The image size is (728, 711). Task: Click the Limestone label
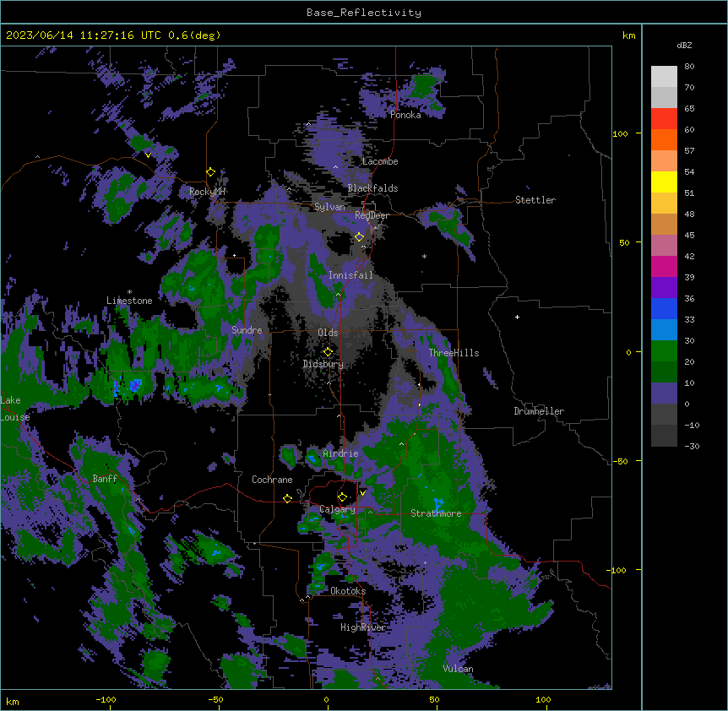tap(129, 301)
